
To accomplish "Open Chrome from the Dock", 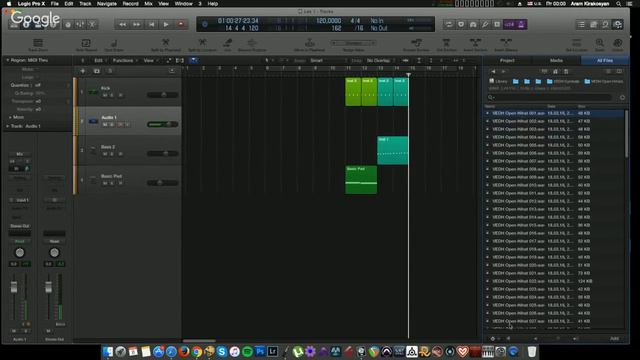I will pos(197,351).
